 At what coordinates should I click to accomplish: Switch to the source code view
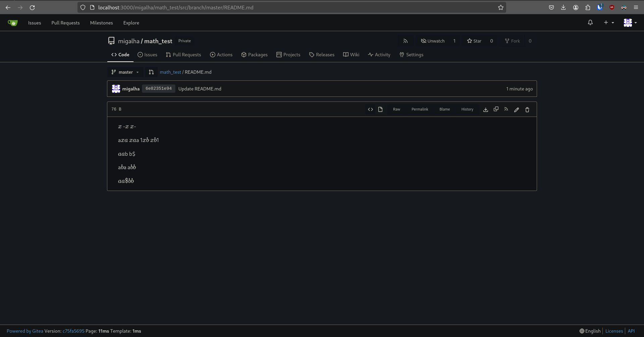coord(370,110)
